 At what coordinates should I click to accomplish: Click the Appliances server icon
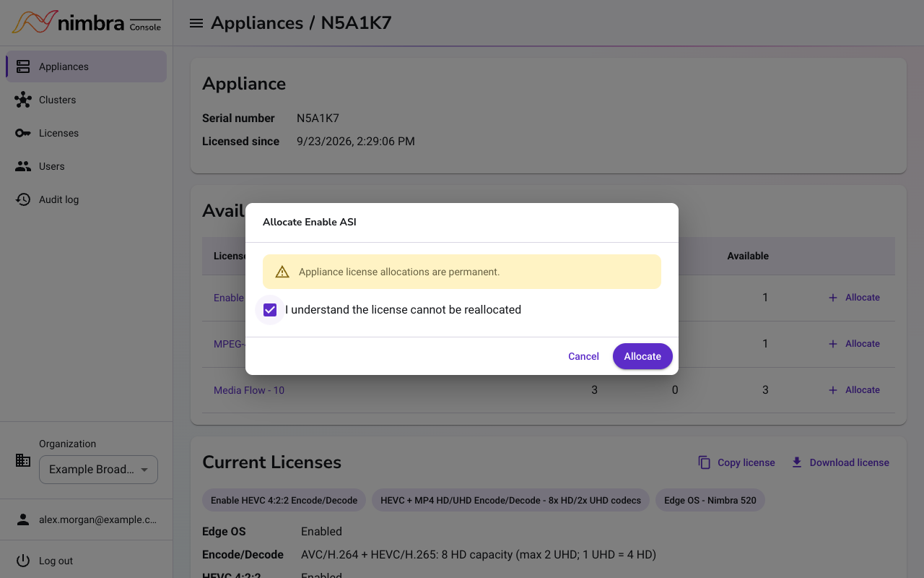click(x=23, y=66)
